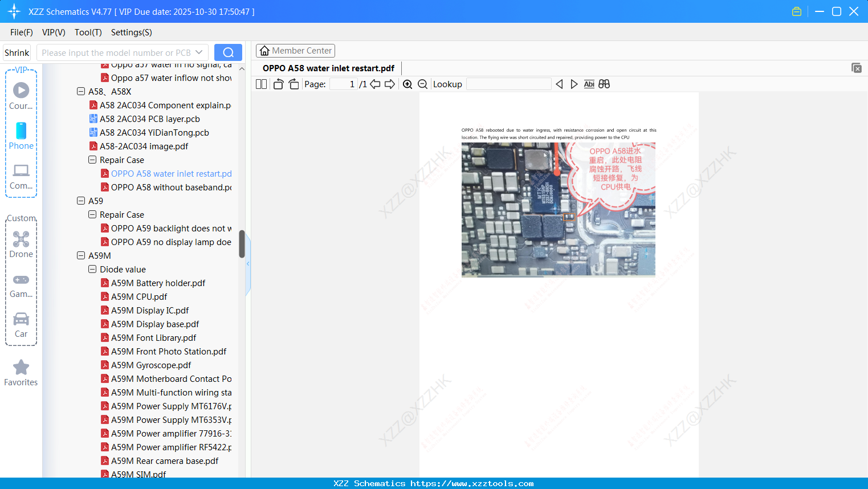Go to the next PDF page arrow

(x=390, y=84)
